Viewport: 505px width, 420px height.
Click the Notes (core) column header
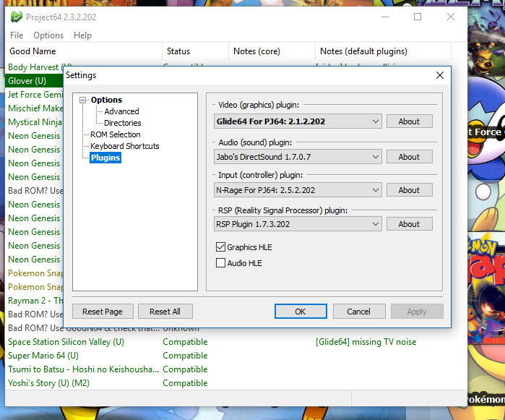tap(272, 51)
